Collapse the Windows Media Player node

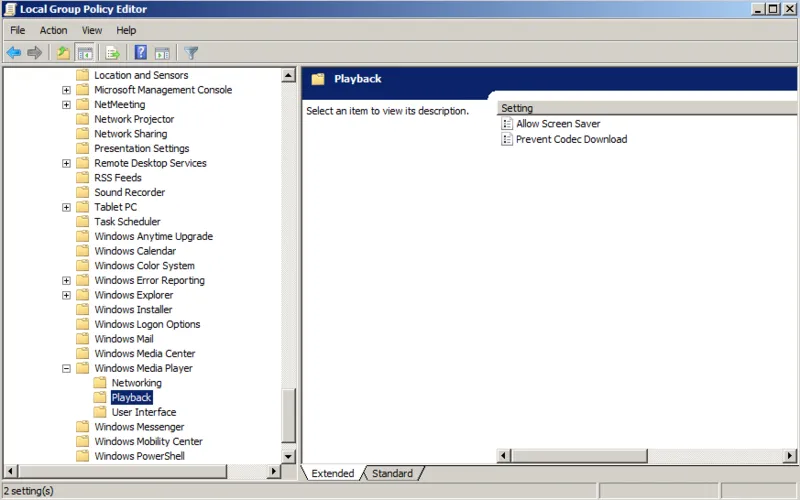(x=66, y=368)
